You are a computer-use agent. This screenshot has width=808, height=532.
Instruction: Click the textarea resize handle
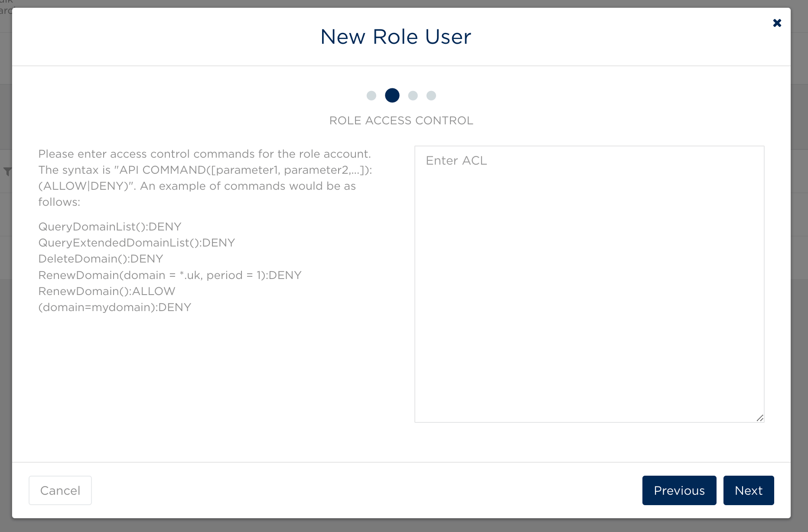(760, 418)
